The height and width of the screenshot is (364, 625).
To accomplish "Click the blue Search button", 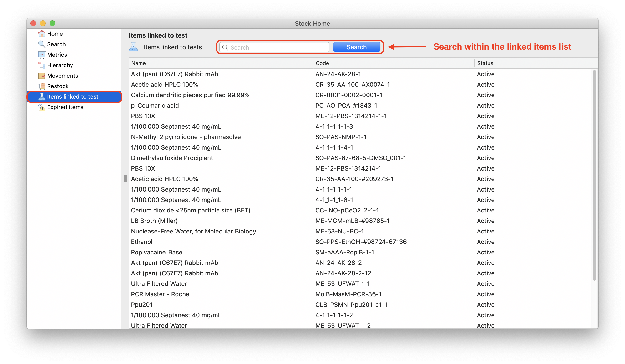I will coord(357,47).
